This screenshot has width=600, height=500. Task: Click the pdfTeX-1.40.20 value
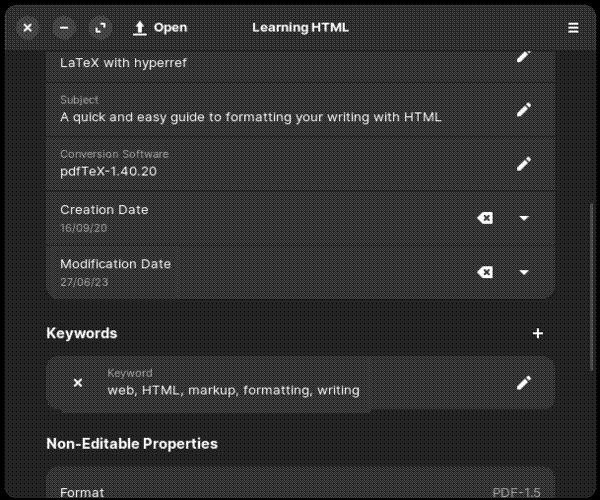109,171
